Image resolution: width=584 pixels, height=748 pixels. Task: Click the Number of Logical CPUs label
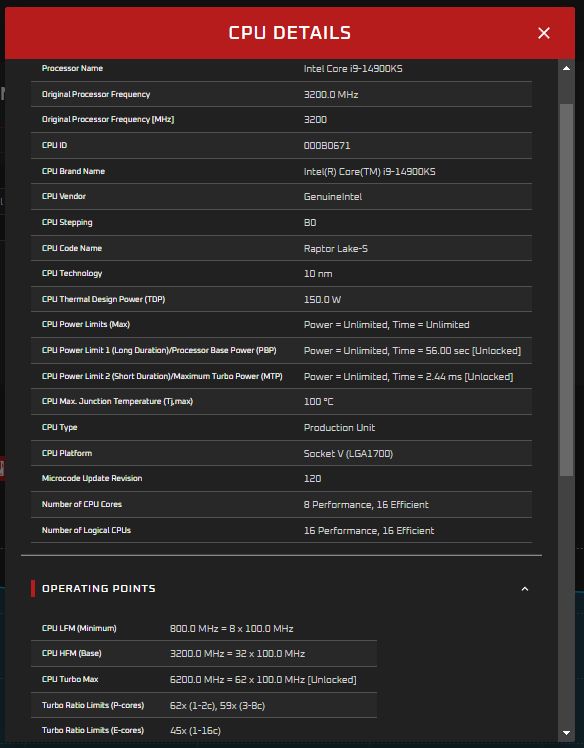coord(86,530)
